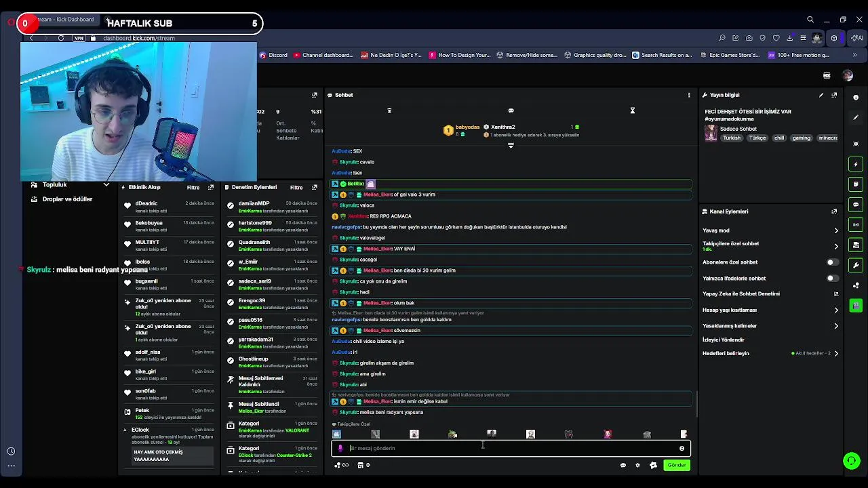868x488 pixels.
Task: Collapse the Topluluk section chevron
Action: 106,184
